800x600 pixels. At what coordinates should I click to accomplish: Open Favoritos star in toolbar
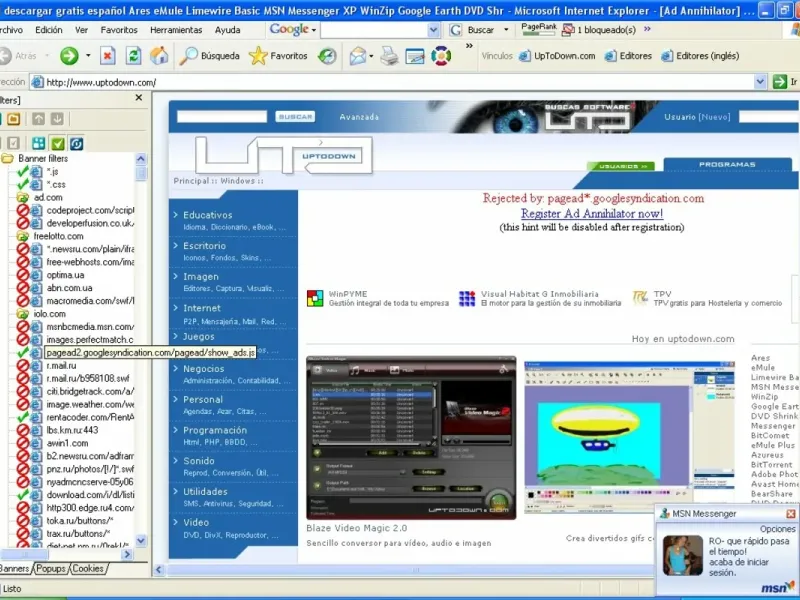click(x=278, y=56)
